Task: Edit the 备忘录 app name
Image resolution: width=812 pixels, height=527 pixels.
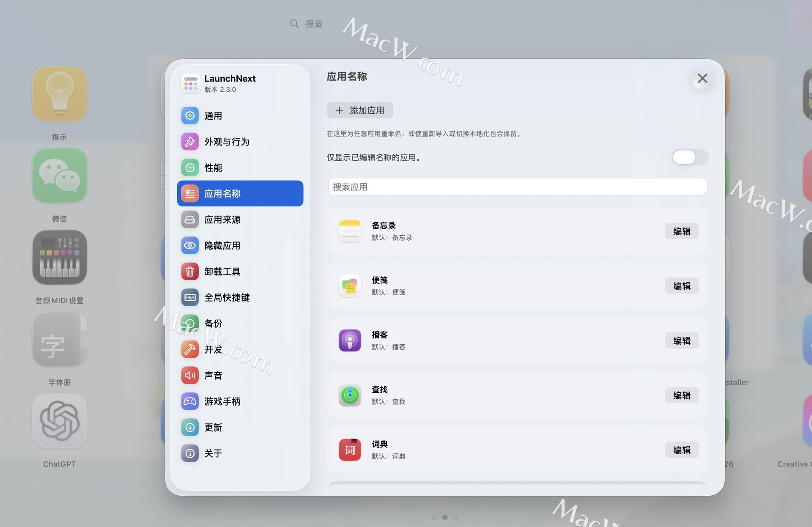Action: point(681,231)
